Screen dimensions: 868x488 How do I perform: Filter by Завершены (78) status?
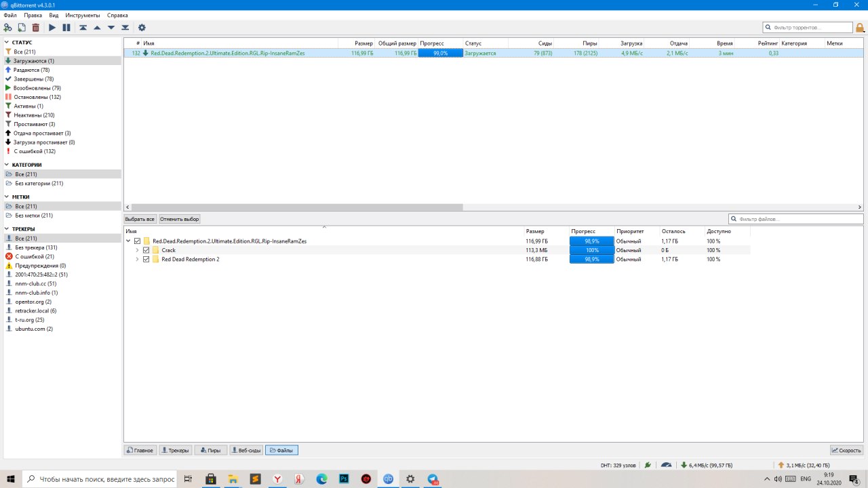tap(62, 79)
